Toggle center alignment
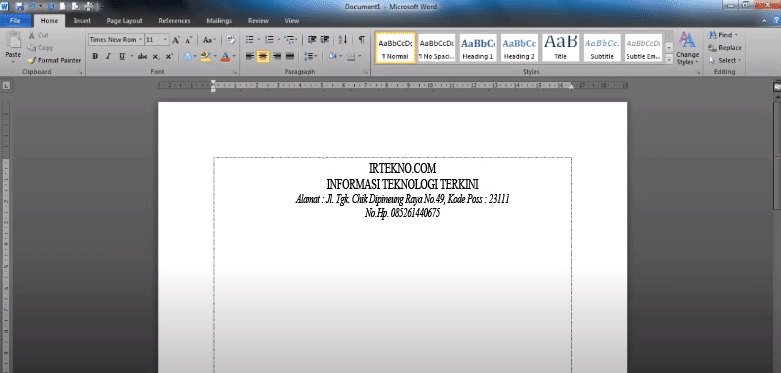Viewport: 781px width, 373px height. (x=263, y=56)
